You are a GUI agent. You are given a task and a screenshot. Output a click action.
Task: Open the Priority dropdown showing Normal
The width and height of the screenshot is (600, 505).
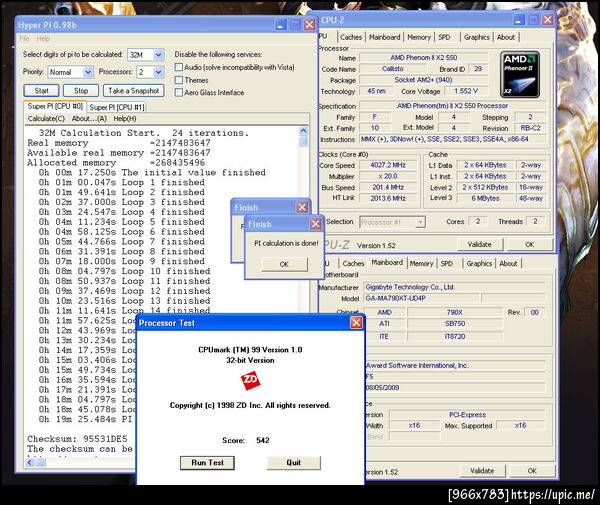[88, 72]
